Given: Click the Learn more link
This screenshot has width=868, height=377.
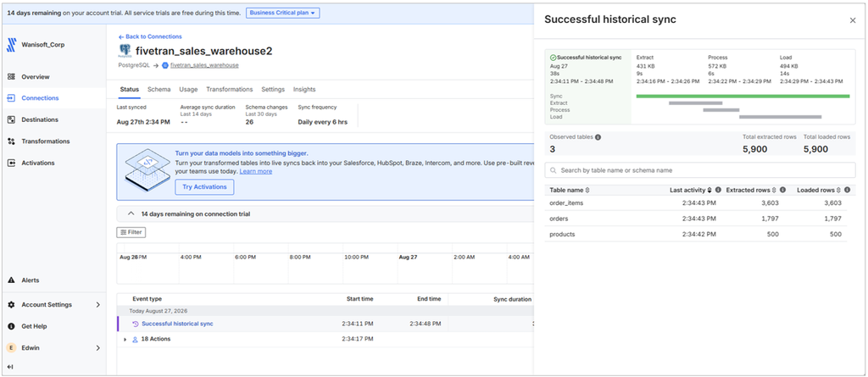Looking at the screenshot, I should click(256, 172).
